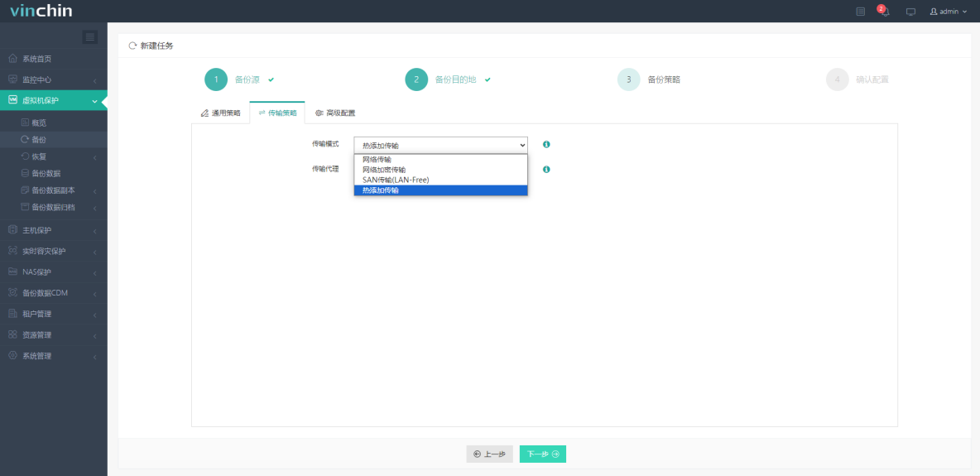Click the monitor screen icon in top bar
The height and width of the screenshot is (476, 980).
[910, 12]
